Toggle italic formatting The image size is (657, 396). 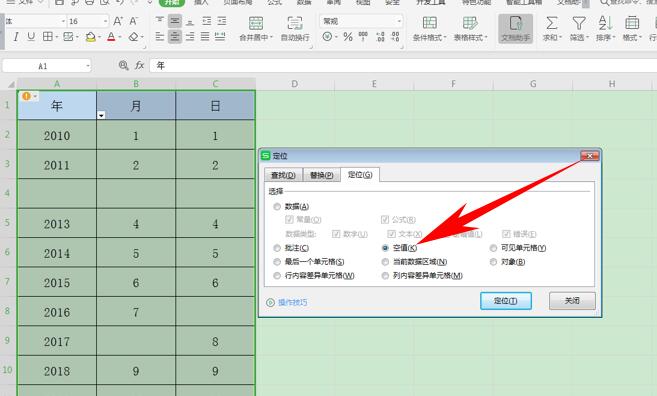(x=16, y=37)
